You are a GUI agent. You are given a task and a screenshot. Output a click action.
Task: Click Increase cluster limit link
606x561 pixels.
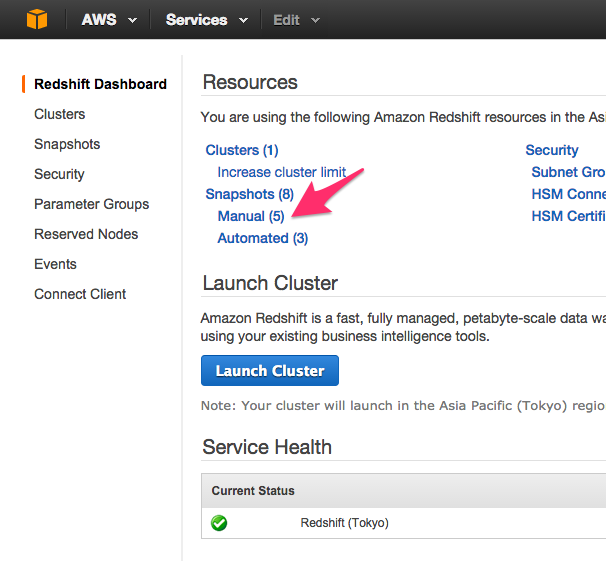coord(282,172)
